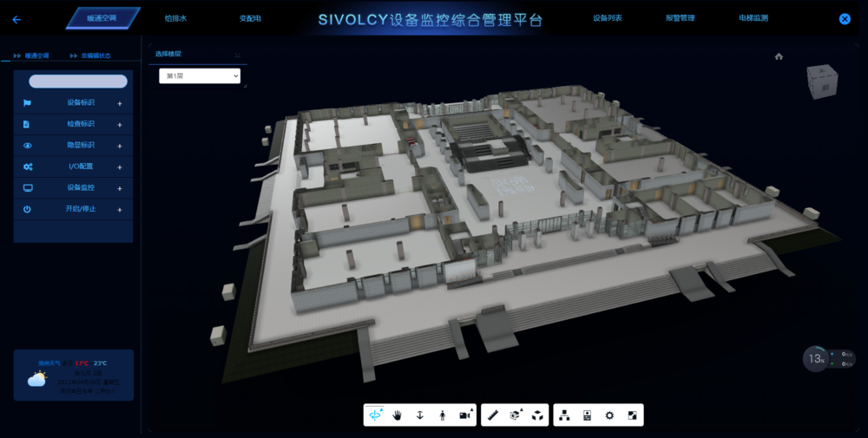
Task: Open the camera view tool
Action: (x=465, y=415)
